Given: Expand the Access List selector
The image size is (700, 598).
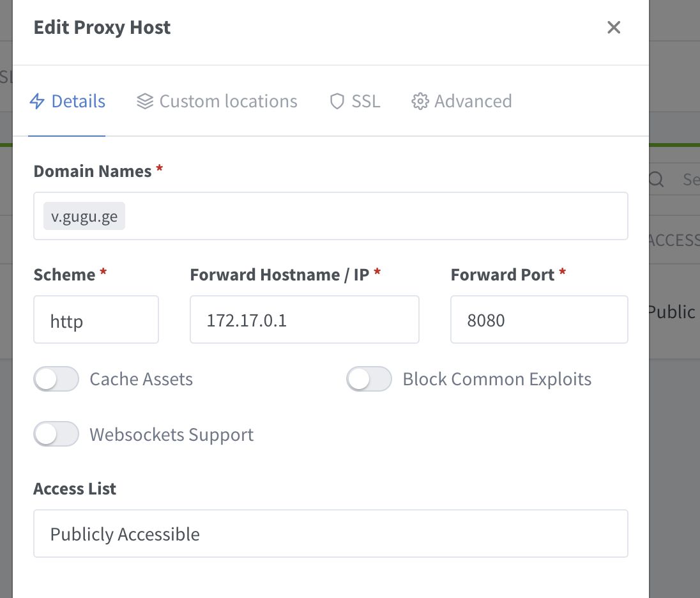Looking at the screenshot, I should pos(330,533).
